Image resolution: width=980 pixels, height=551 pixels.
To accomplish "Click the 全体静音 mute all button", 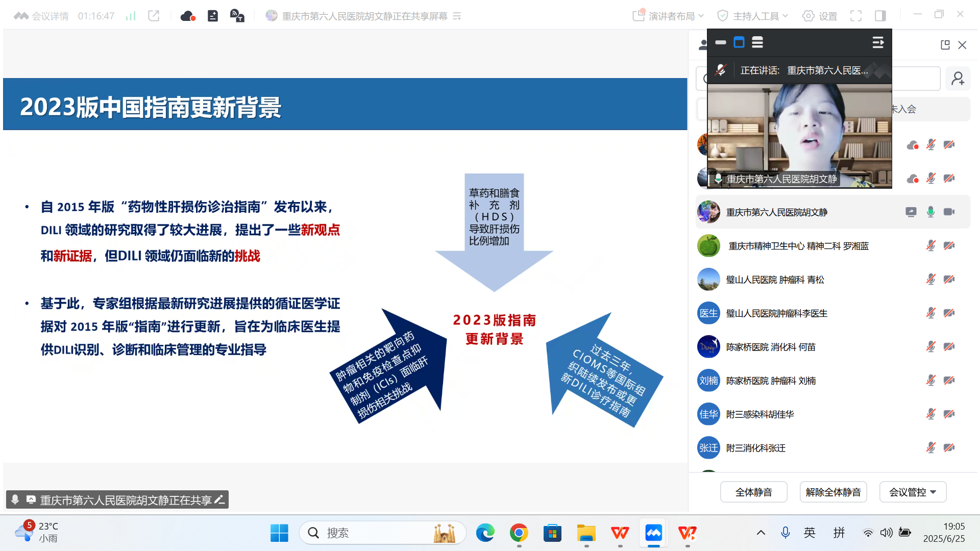I will click(753, 492).
